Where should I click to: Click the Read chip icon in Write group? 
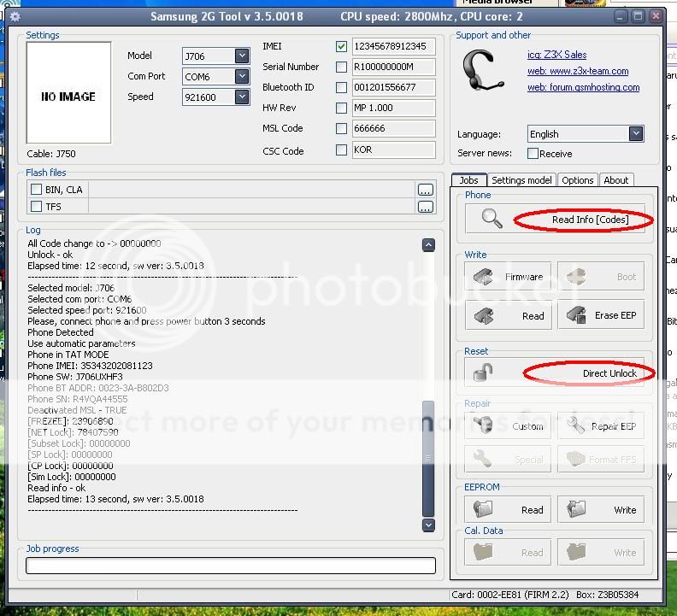point(484,315)
